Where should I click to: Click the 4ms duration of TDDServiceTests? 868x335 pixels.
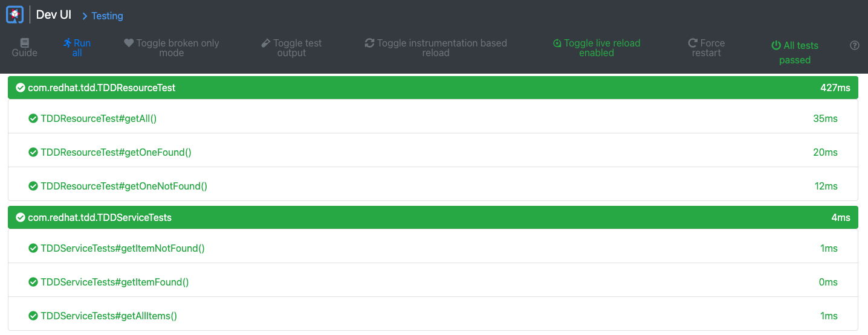coord(841,217)
